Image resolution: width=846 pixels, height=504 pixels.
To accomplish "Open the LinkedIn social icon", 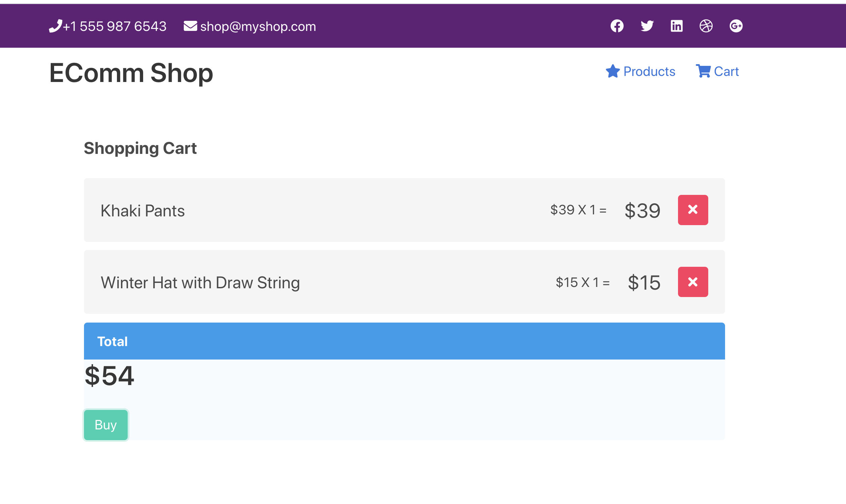I will click(x=677, y=26).
